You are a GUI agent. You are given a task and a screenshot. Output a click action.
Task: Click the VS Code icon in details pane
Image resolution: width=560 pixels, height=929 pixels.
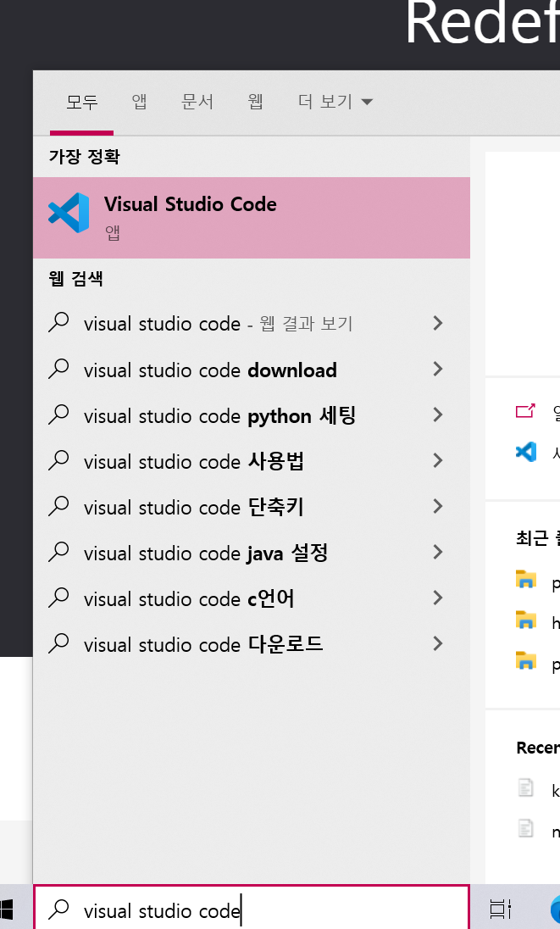525,452
